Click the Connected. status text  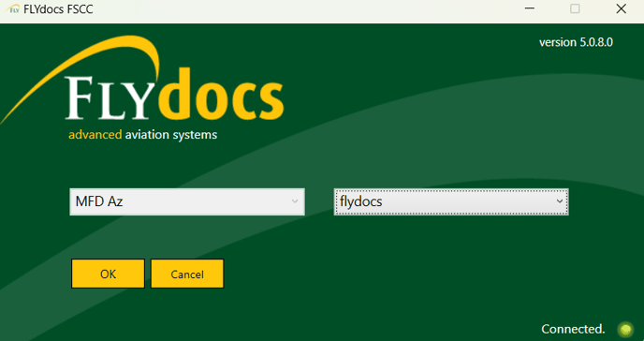(573, 329)
